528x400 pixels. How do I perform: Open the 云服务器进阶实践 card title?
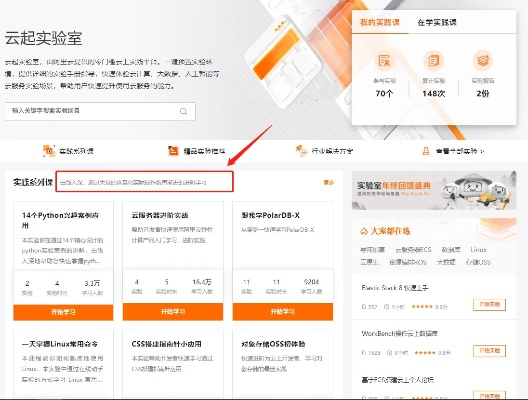[x=160, y=215]
